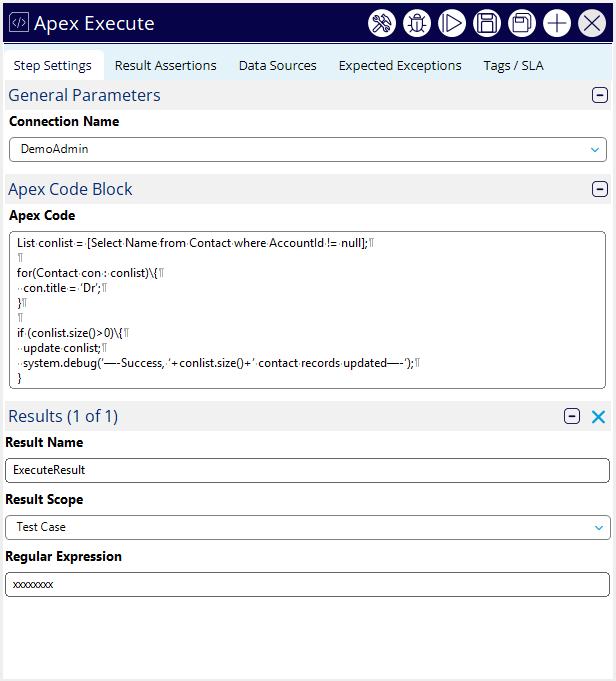Click the Apex Execute code logo icon
This screenshot has width=616, height=681.
[x=18, y=24]
